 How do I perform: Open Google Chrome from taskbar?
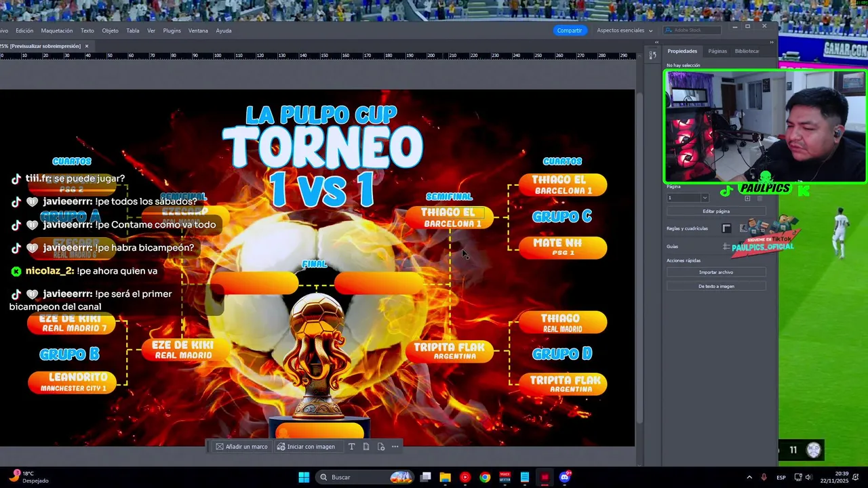[485, 477]
